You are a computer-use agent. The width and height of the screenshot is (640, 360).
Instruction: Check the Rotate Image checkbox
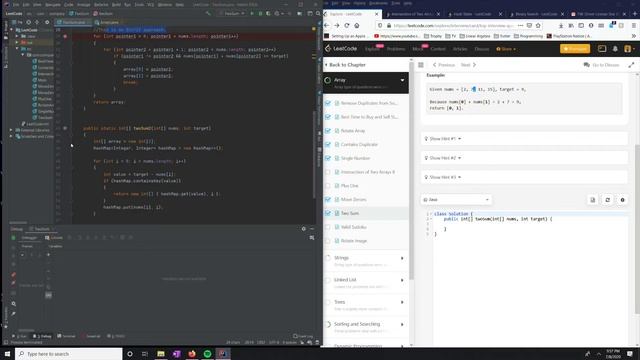[x=328, y=241]
